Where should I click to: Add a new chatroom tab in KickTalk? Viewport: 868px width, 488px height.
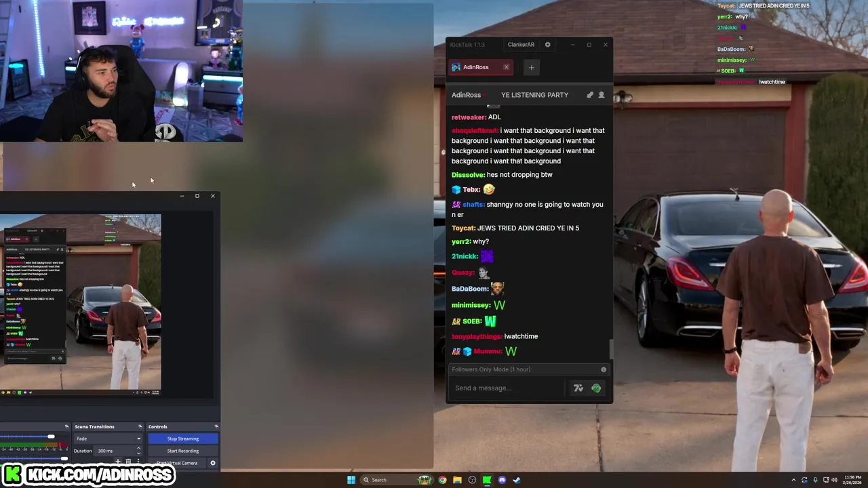point(531,67)
